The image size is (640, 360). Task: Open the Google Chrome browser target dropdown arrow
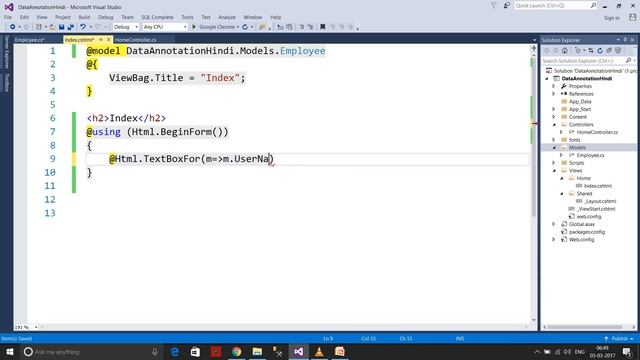(238, 27)
